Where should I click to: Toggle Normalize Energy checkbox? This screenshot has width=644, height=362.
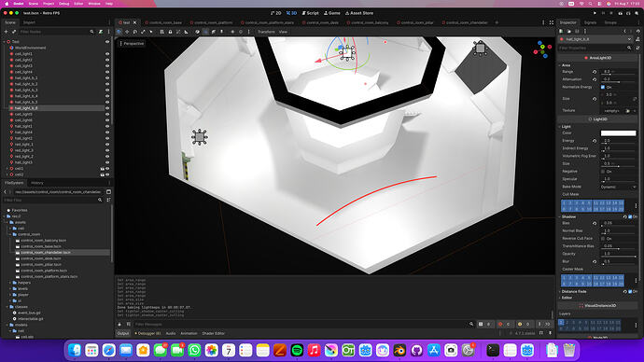[603, 87]
